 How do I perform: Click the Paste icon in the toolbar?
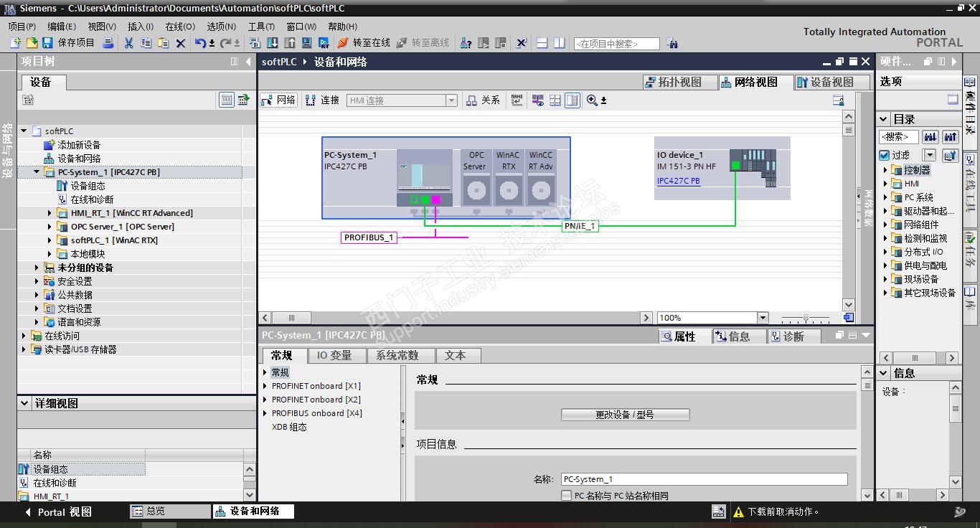tap(163, 43)
